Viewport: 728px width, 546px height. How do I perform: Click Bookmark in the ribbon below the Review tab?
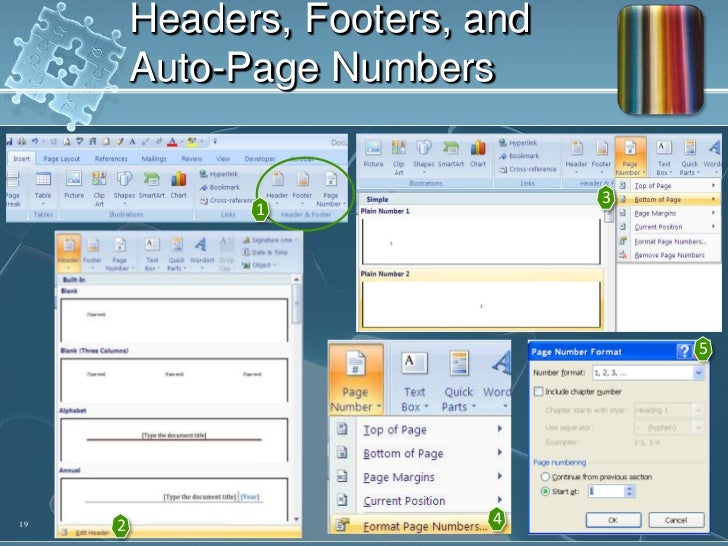[220, 187]
